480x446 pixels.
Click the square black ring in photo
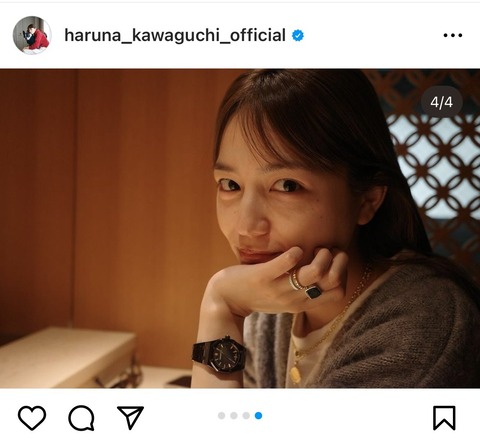(314, 292)
